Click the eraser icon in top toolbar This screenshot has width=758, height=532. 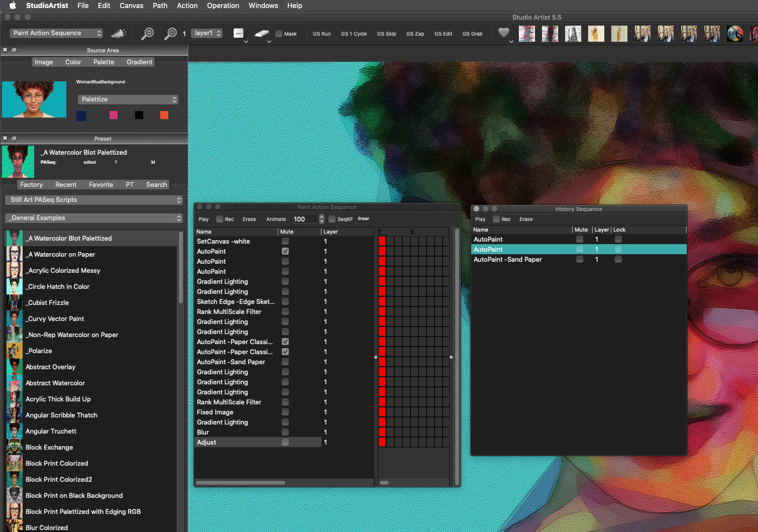(x=261, y=33)
